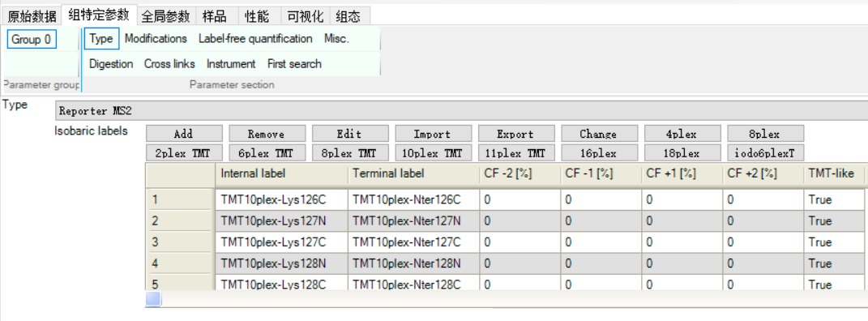
Task: Open the 全局参数 tab
Action: [x=165, y=16]
